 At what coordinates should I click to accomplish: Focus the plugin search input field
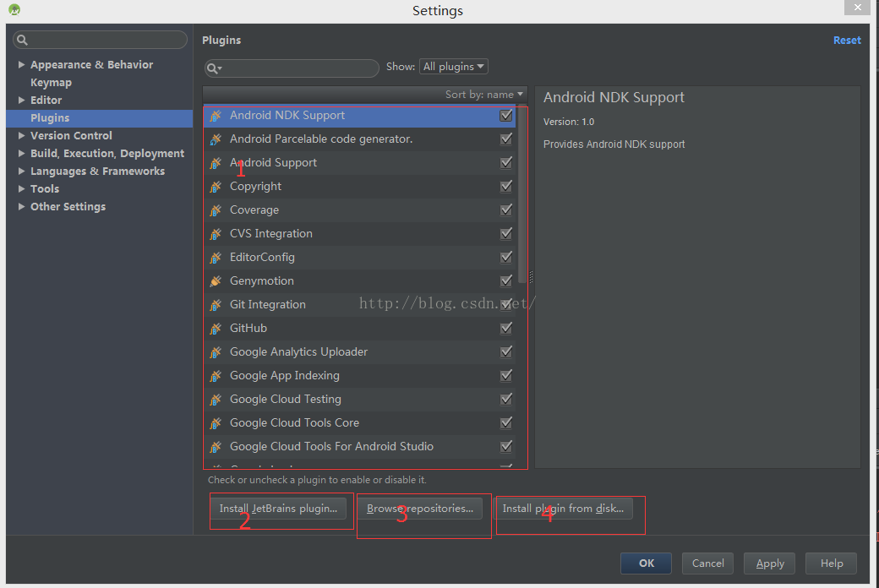click(292, 68)
